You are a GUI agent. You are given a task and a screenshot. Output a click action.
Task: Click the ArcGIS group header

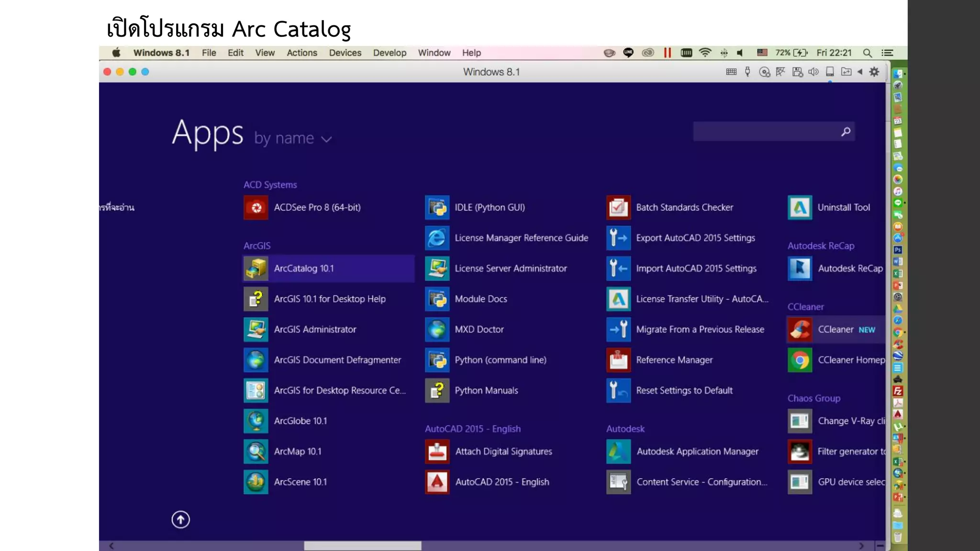257,246
